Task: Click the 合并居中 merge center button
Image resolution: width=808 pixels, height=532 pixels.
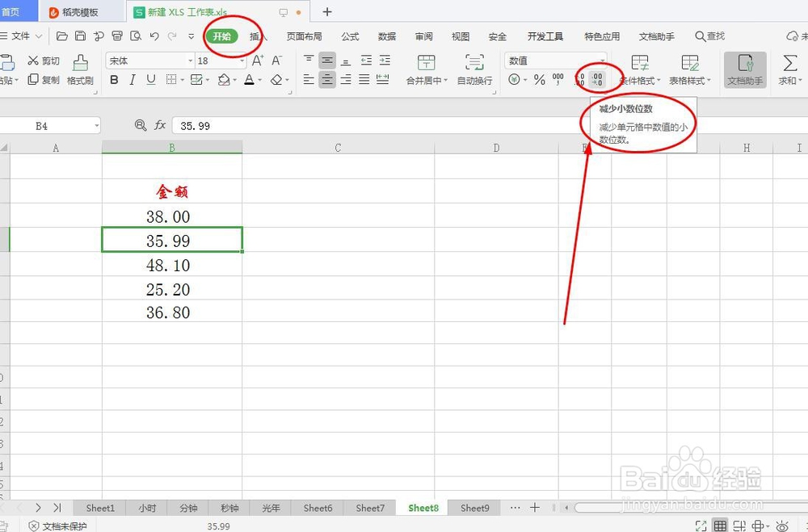Action: pyautogui.click(x=426, y=70)
